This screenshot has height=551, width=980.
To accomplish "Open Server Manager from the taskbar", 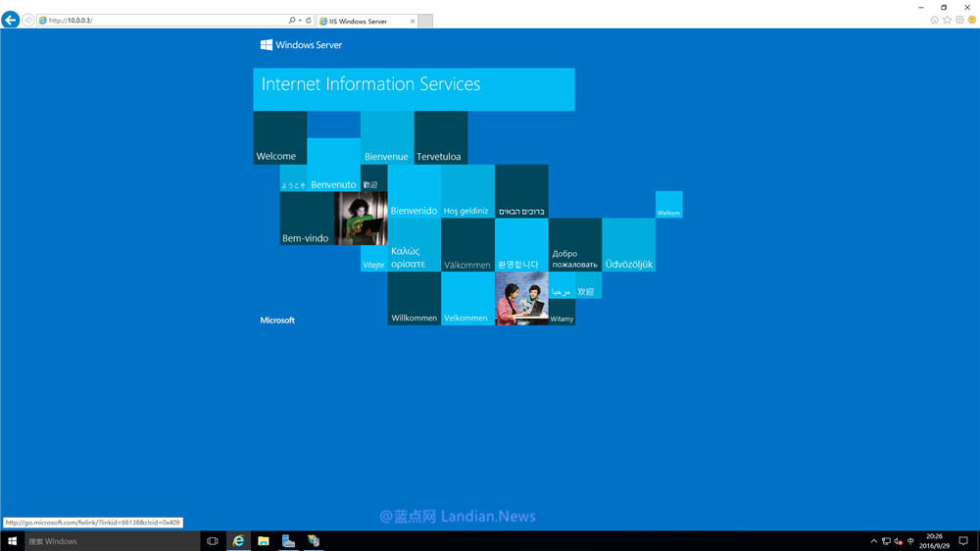I will pos(288,541).
